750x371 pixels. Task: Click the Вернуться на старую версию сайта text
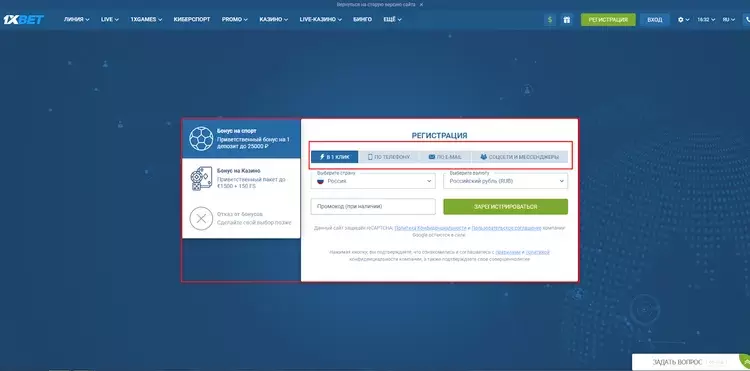tap(376, 4)
